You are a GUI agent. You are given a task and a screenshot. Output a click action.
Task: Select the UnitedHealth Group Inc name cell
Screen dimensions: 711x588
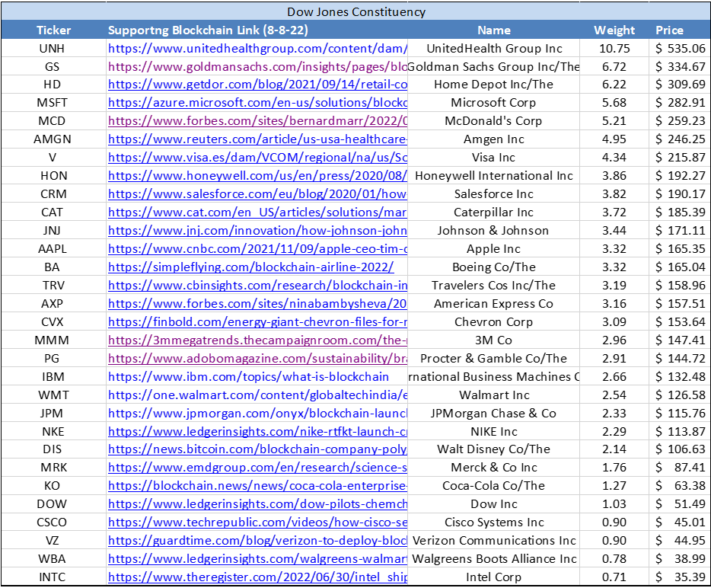(494, 48)
